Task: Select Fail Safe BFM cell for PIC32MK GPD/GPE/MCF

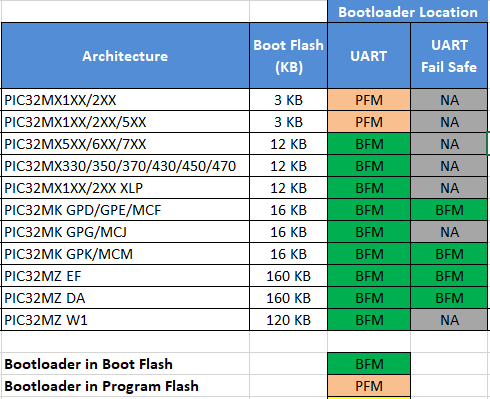Action: point(449,210)
